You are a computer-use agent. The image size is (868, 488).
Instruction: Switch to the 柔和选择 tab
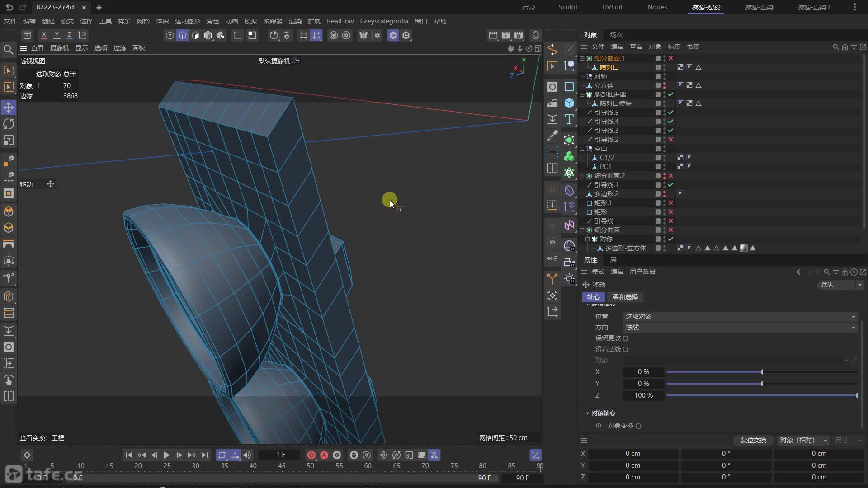click(625, 297)
